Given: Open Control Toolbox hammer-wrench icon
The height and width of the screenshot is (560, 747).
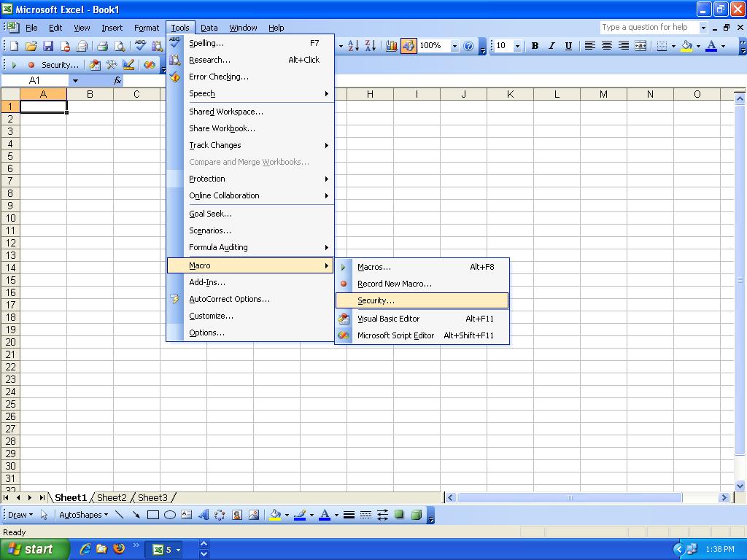Looking at the screenshot, I should click(x=112, y=65).
